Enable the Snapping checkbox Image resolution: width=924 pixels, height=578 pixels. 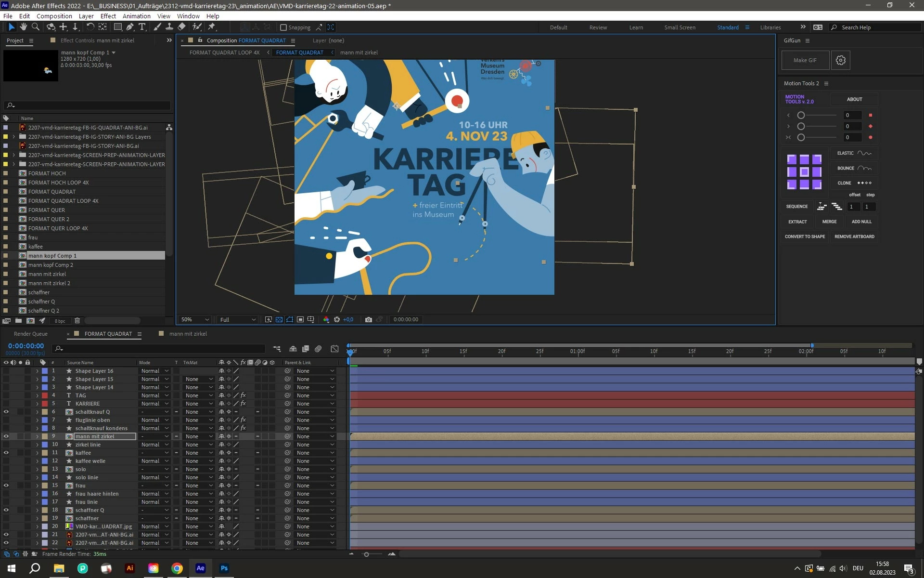(283, 27)
